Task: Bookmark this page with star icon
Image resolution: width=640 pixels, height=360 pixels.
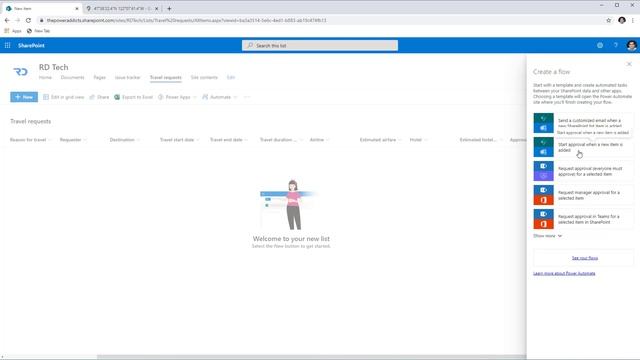Action: point(608,20)
